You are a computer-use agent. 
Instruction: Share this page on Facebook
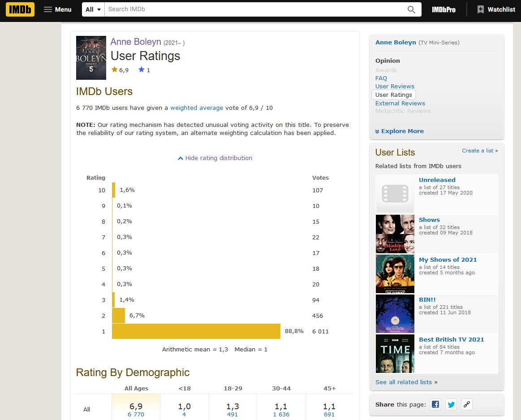click(435, 404)
